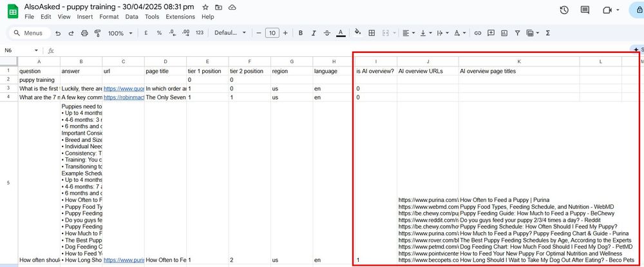This screenshot has width=644, height=267.
Task: Open the Help menu
Action: [x=208, y=17]
